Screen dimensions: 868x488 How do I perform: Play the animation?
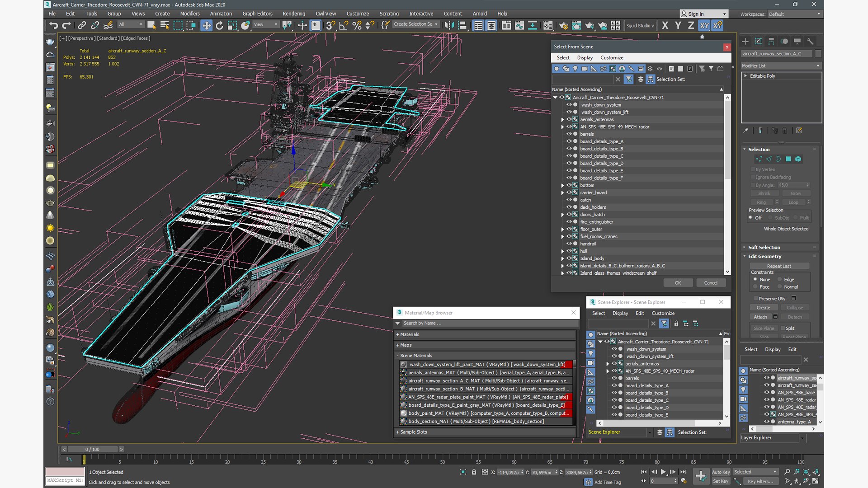[x=663, y=472]
